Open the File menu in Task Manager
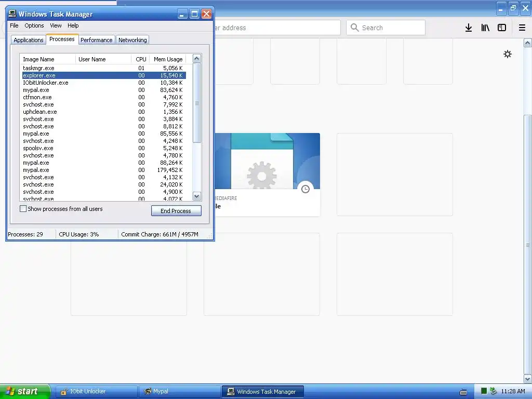Screen dimensions: 532x399 coord(14,25)
